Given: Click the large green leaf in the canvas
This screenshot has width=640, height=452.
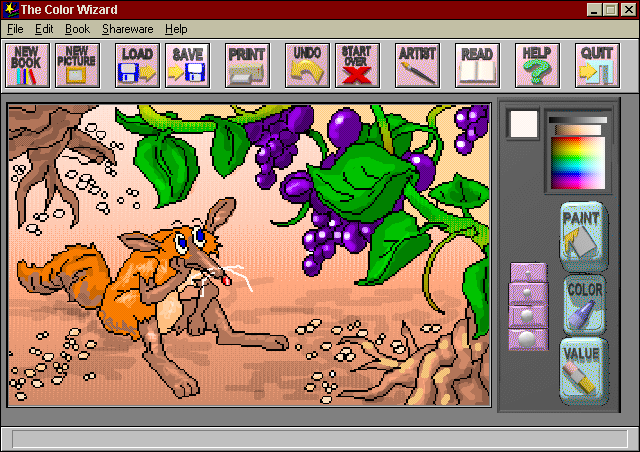Looking at the screenshot, I should point(361,184).
